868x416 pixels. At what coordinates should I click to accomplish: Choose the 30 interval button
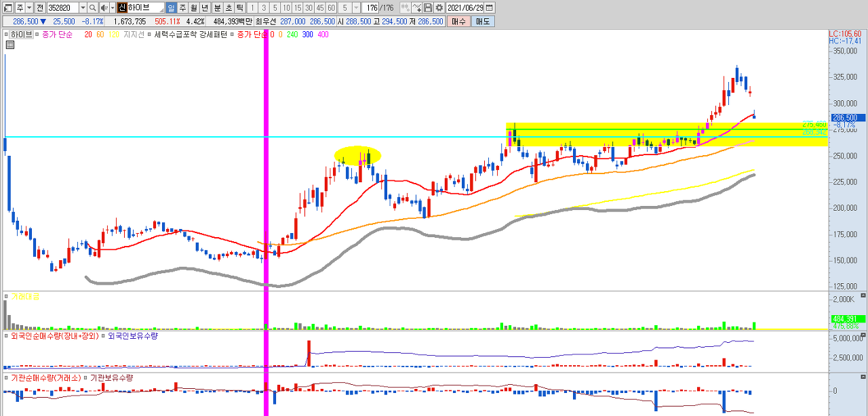309,7
